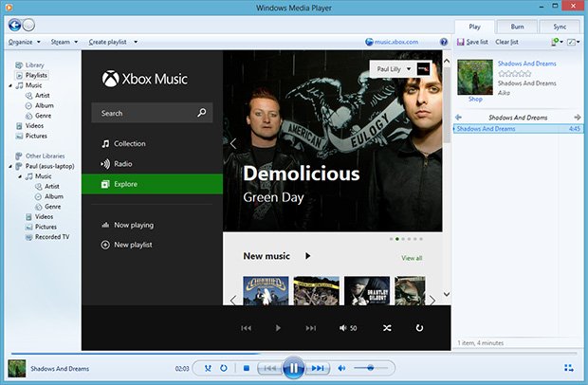Open the View all link for New music

coord(412,258)
